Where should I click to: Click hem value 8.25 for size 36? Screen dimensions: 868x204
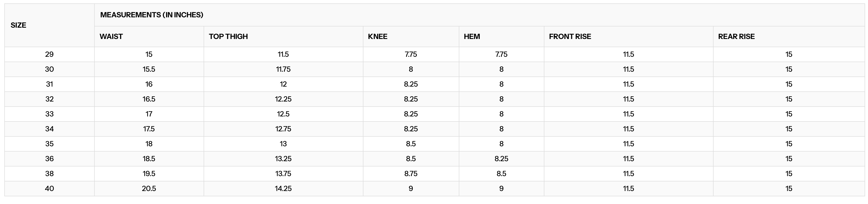click(501, 159)
